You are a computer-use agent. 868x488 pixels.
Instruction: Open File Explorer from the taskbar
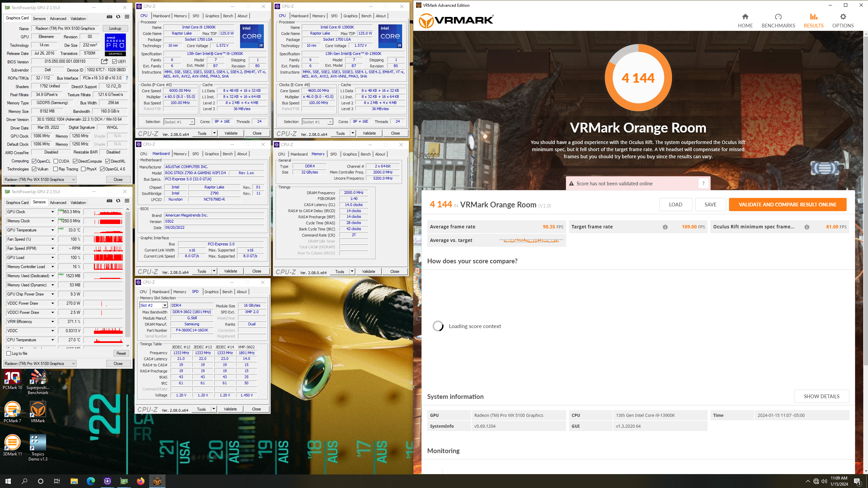tap(74, 481)
